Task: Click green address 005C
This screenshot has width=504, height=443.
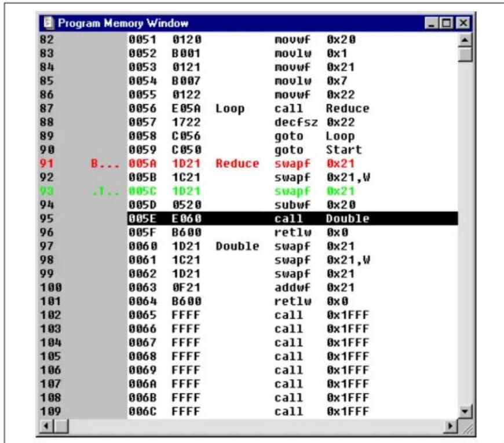Action: coord(143,191)
